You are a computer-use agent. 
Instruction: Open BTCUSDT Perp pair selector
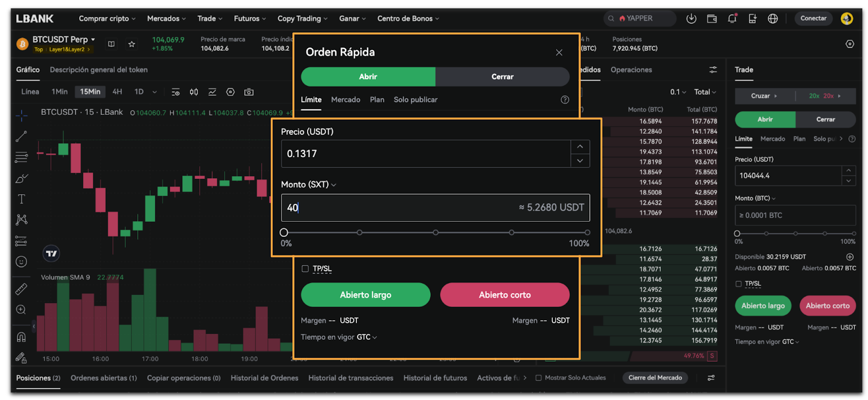[64, 40]
